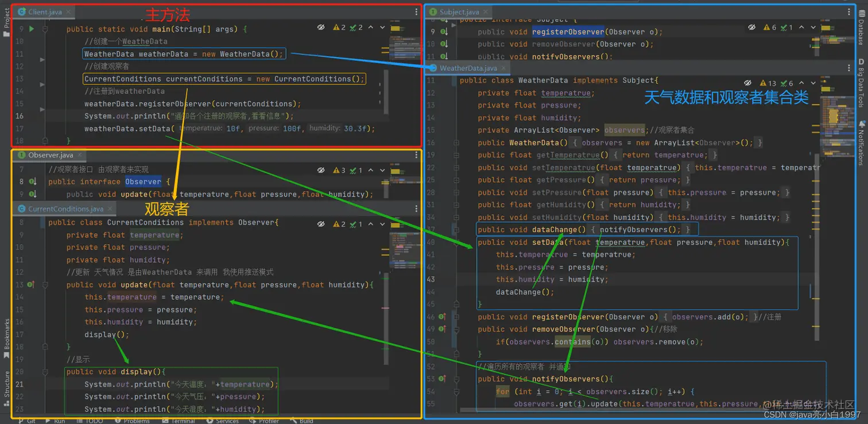868x424 pixels.
Task: Click registerObserver highlighted in Subject.java
Action: click(x=568, y=32)
